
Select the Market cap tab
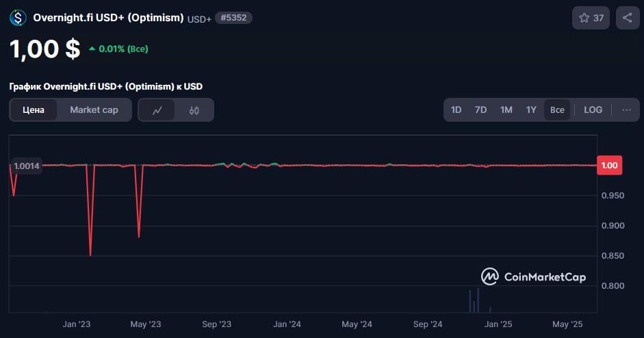pyautogui.click(x=94, y=109)
